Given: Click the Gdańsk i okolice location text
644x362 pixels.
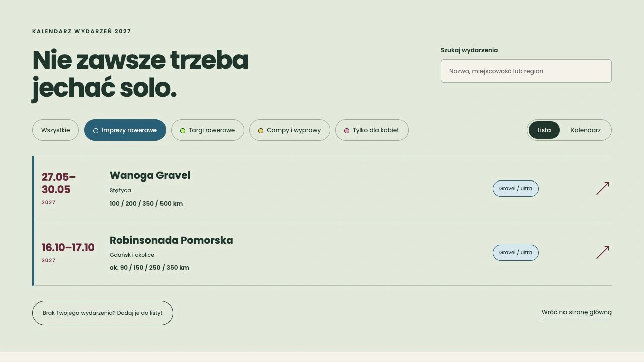Looking at the screenshot, I should (x=132, y=255).
